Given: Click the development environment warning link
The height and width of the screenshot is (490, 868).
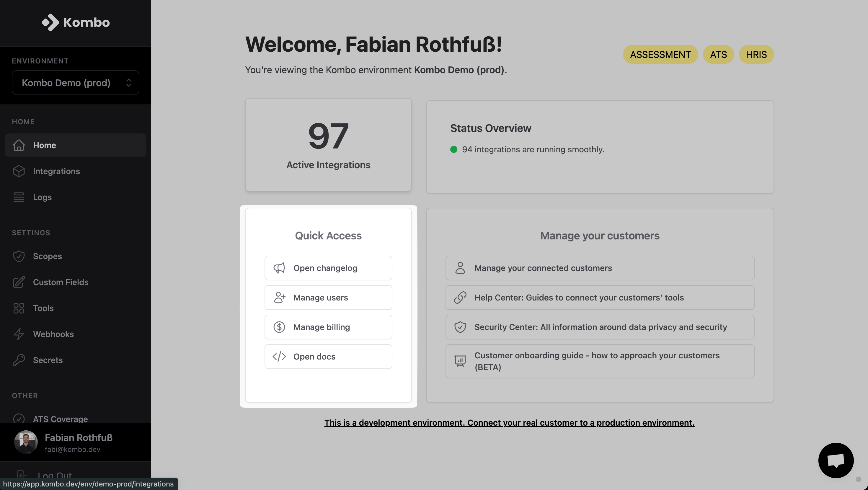Looking at the screenshot, I should (509, 423).
